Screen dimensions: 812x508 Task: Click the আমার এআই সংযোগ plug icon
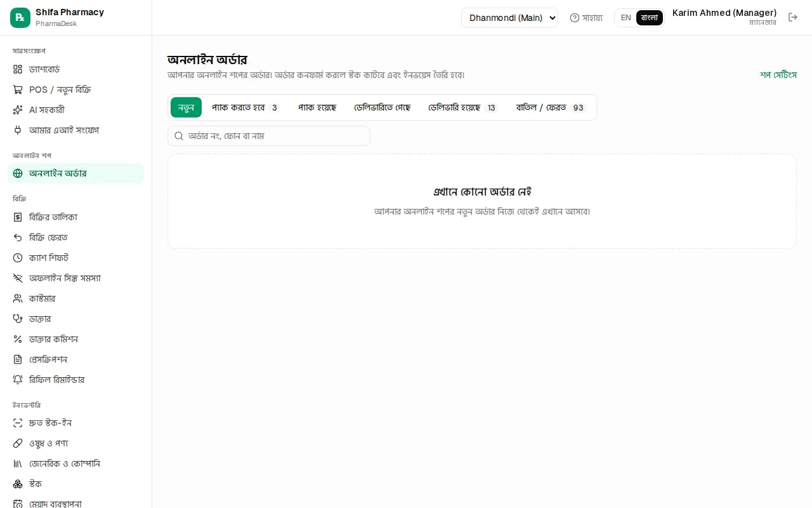(18, 130)
